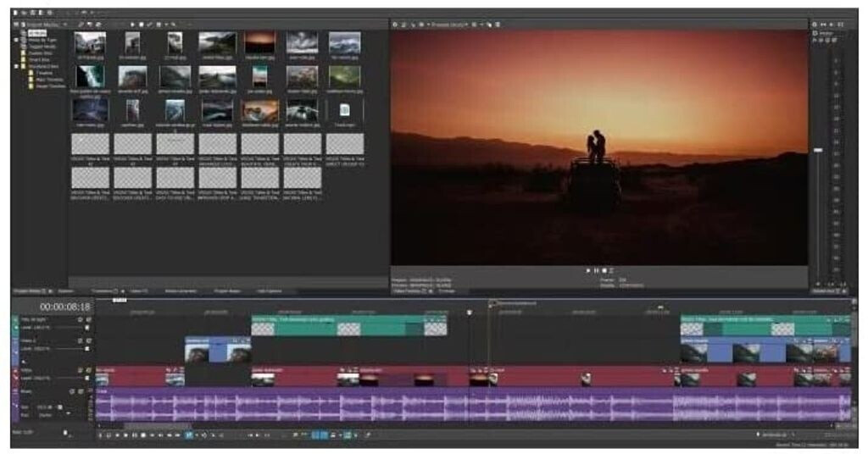Select the sunset orange image thumbnail

tap(260, 42)
